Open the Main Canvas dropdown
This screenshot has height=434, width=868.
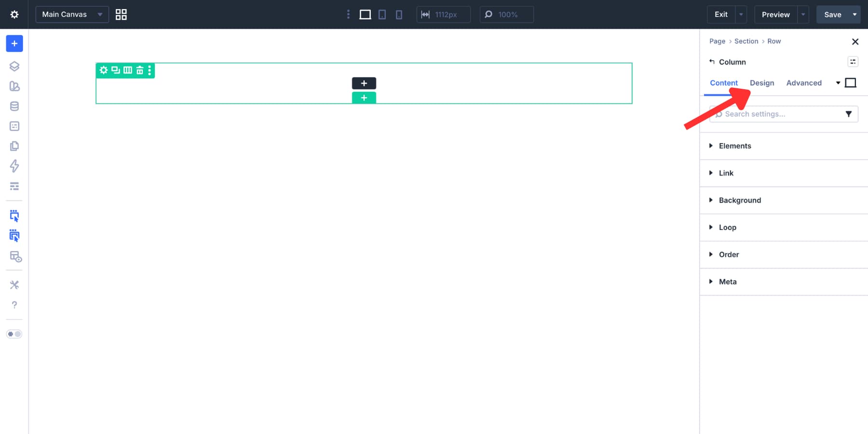click(x=72, y=14)
